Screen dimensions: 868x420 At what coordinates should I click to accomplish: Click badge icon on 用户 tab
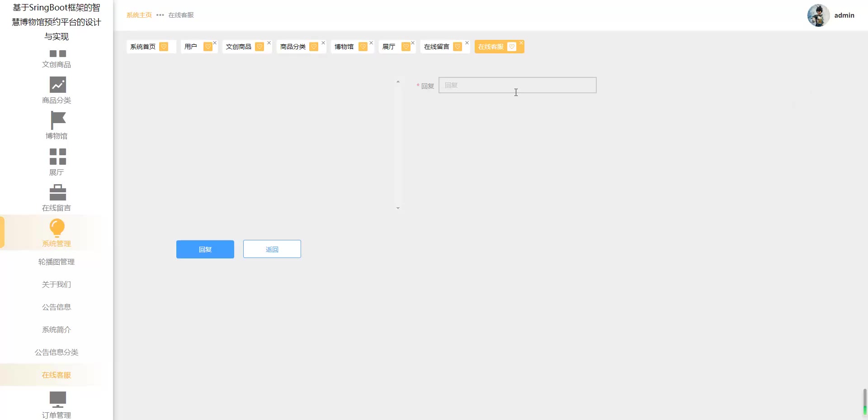point(208,47)
